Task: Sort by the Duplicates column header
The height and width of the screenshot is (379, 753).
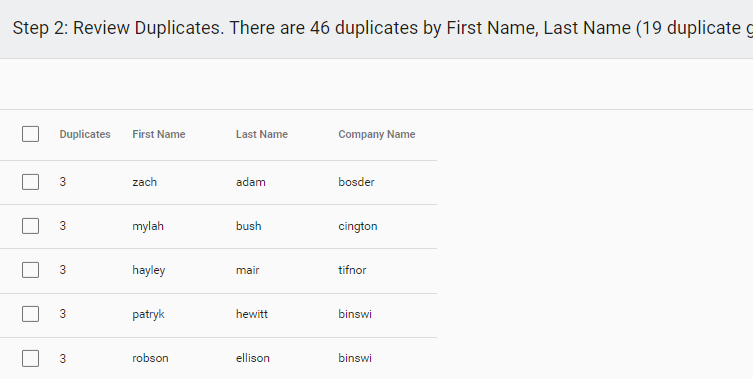Action: click(85, 134)
